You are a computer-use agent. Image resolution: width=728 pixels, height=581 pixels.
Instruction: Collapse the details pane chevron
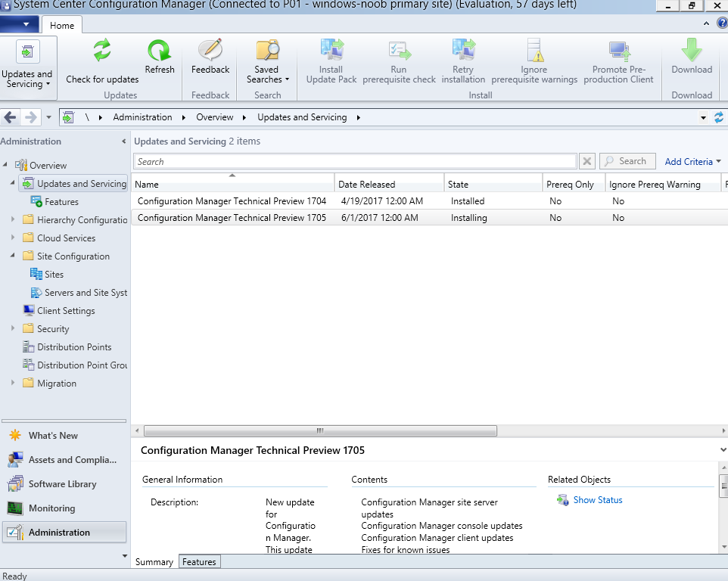point(723,449)
